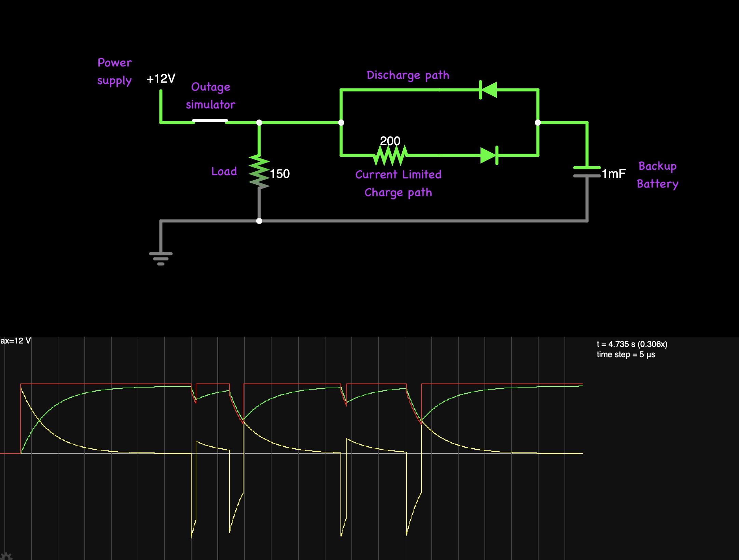Click the 'Load' label
The width and height of the screenshot is (739, 560).
point(224,171)
